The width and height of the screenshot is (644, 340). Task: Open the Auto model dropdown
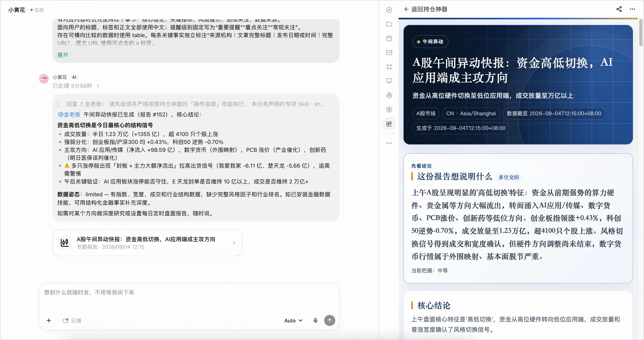293,320
